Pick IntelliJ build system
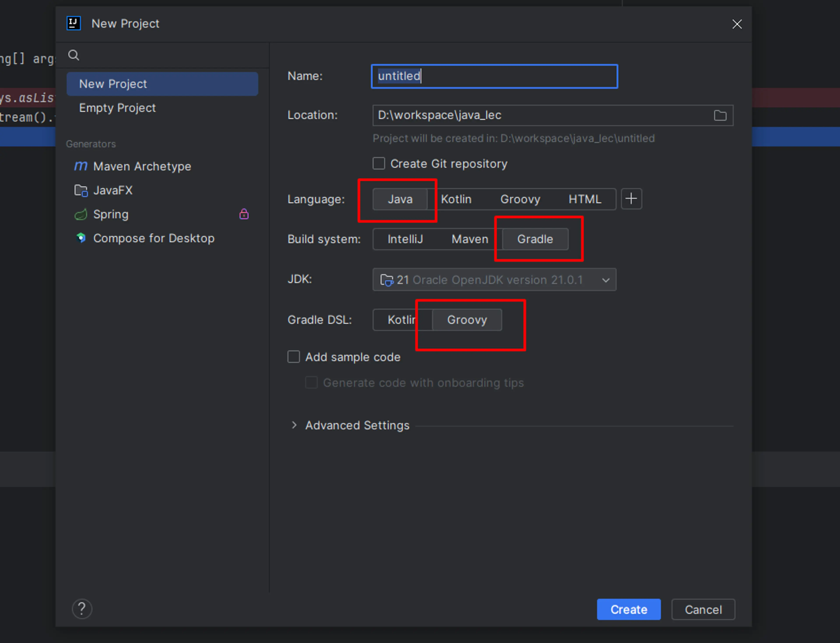840x643 pixels. [x=405, y=239]
